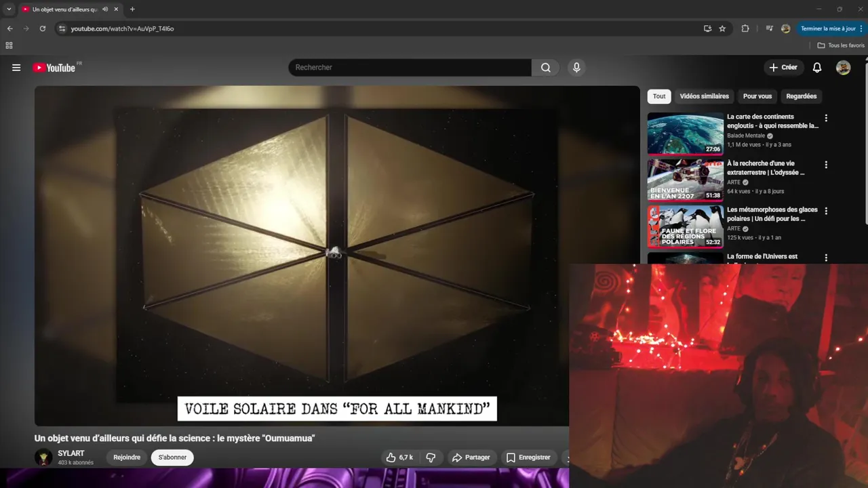Open options for La forme de l'Univers video

click(x=825, y=258)
